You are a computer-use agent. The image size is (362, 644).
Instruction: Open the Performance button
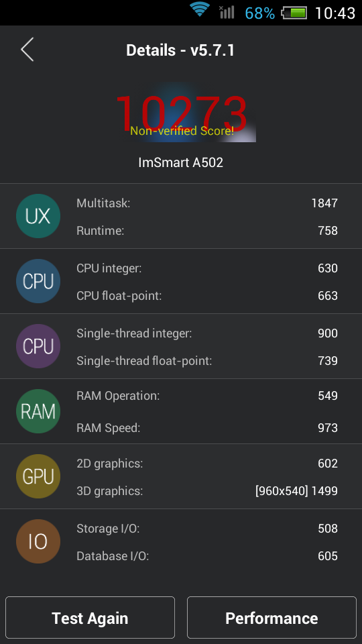pos(271,618)
